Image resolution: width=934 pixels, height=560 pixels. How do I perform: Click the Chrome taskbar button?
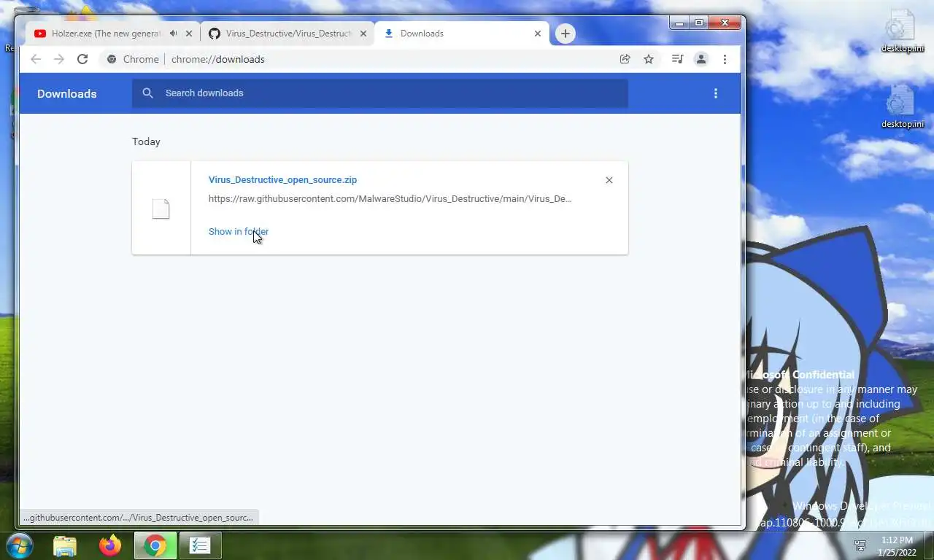[x=155, y=545]
